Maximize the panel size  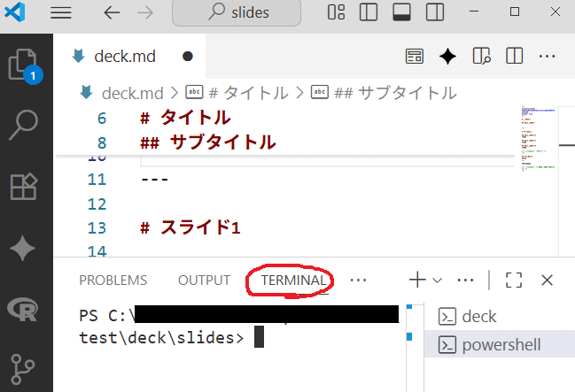click(x=514, y=281)
